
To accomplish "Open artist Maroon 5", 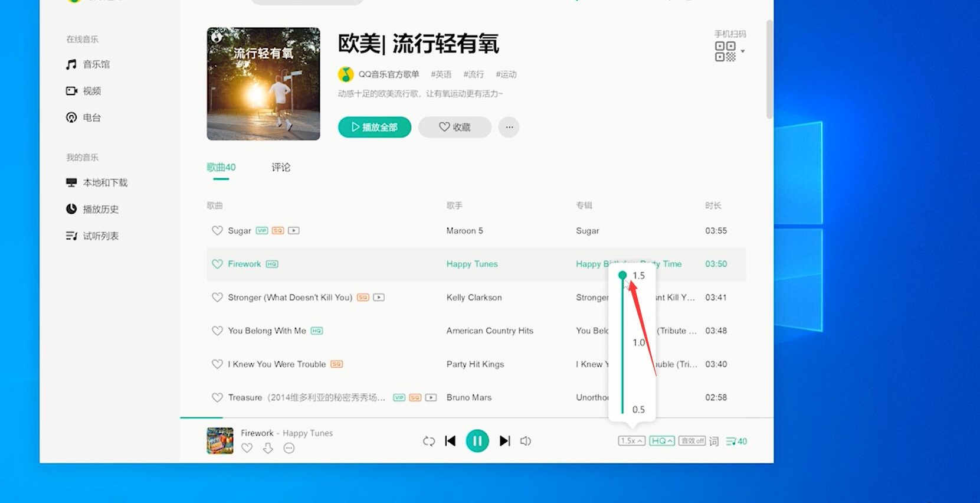I will coord(464,231).
